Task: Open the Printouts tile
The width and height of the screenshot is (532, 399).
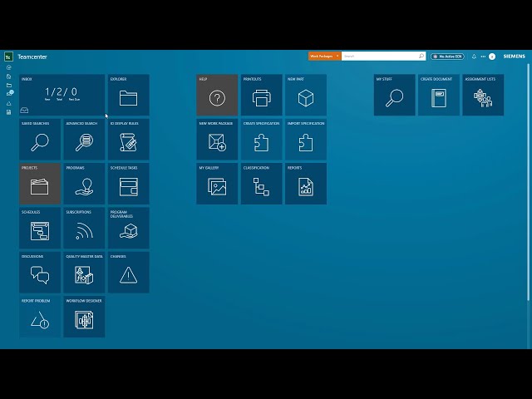Action: pos(262,95)
